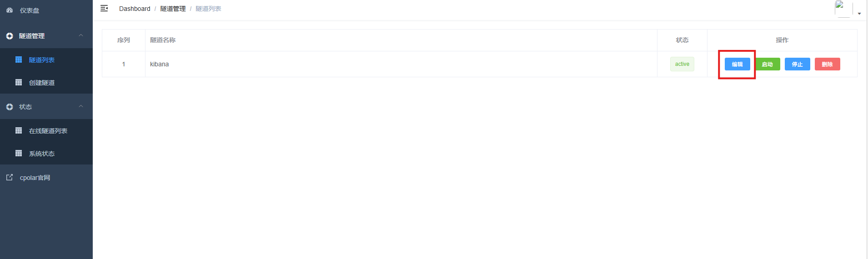Image resolution: width=868 pixels, height=259 pixels.
Task: Click the 隧道管理 plus-circle icon
Action: [10, 36]
